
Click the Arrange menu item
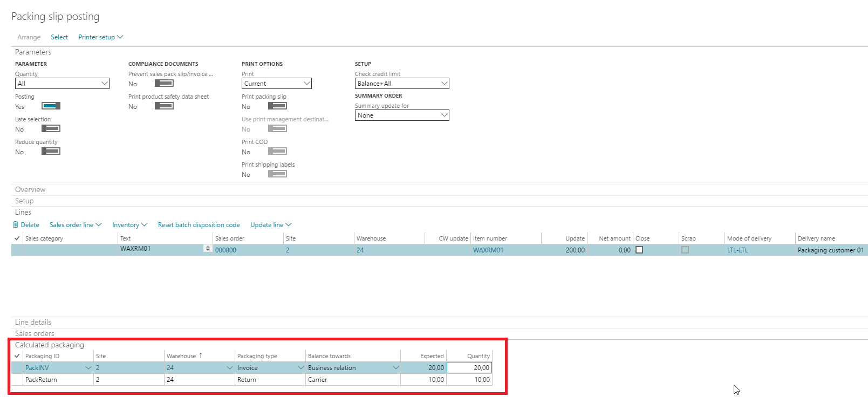pyautogui.click(x=29, y=37)
